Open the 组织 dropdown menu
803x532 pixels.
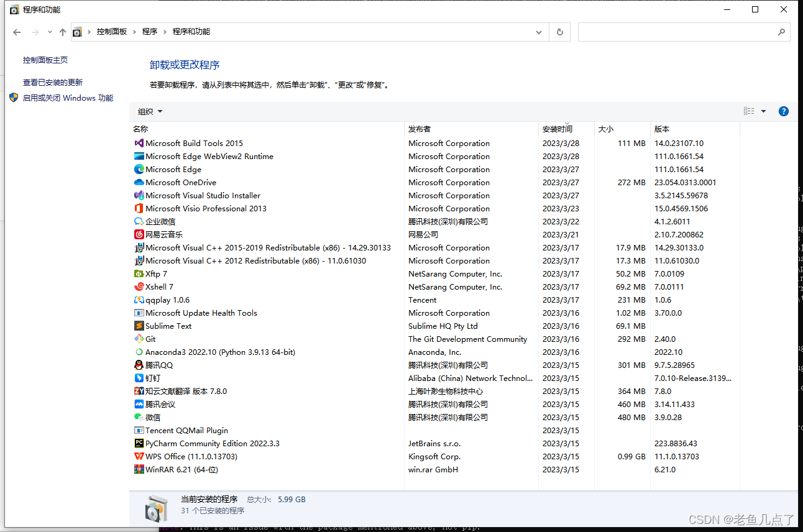click(x=150, y=111)
